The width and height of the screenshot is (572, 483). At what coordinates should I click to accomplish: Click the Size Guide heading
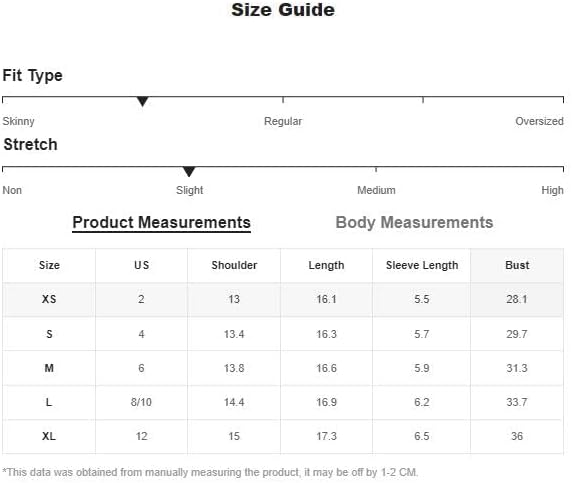click(283, 10)
